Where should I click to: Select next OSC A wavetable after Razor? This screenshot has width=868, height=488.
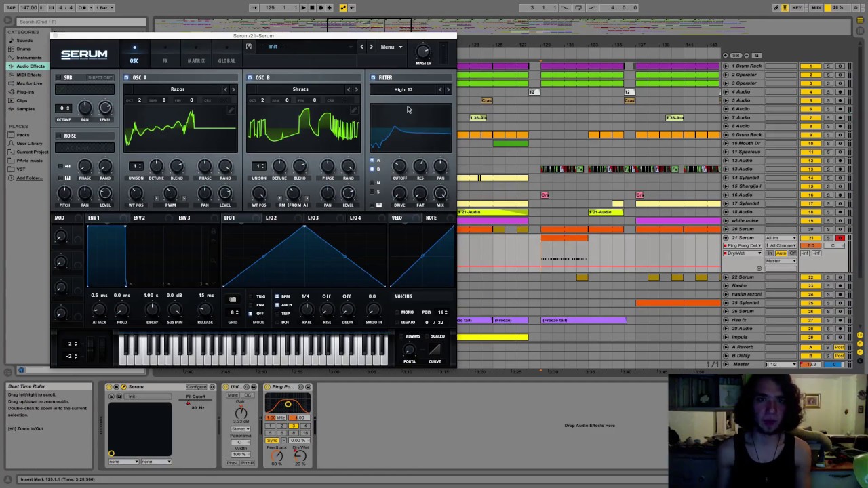[233, 89]
